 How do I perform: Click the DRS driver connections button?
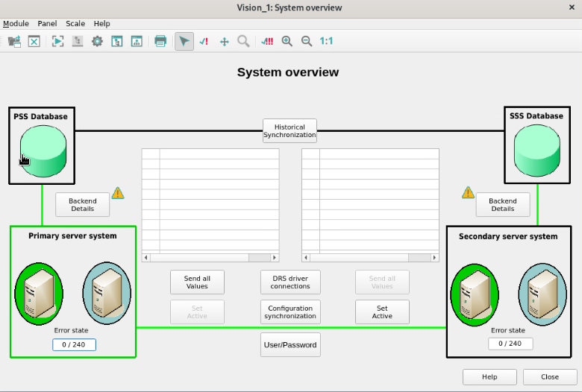tap(290, 282)
